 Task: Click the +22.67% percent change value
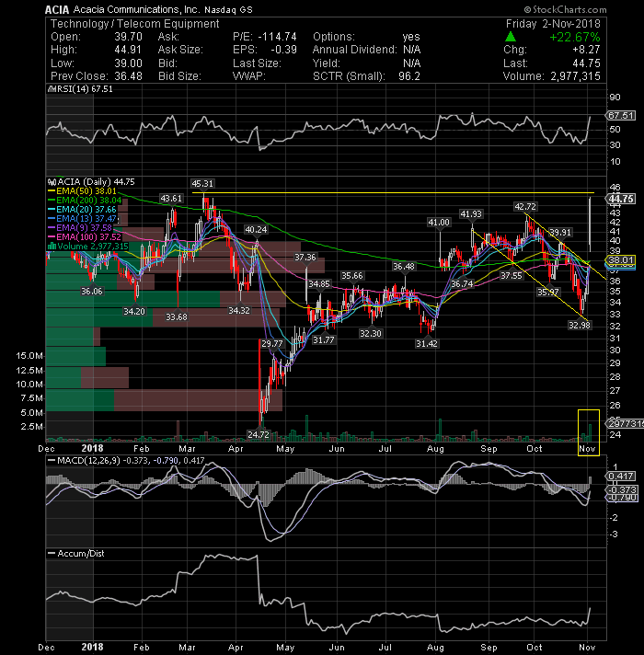(x=575, y=37)
